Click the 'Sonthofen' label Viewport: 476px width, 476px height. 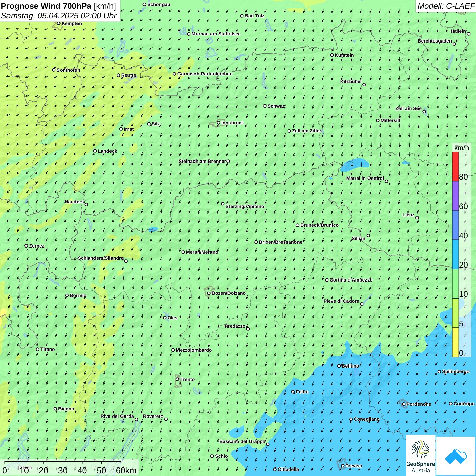coord(68,70)
